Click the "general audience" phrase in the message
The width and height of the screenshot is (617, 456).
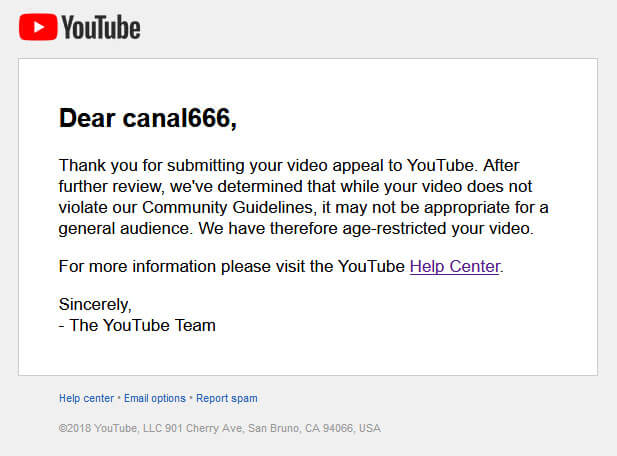[122, 228]
